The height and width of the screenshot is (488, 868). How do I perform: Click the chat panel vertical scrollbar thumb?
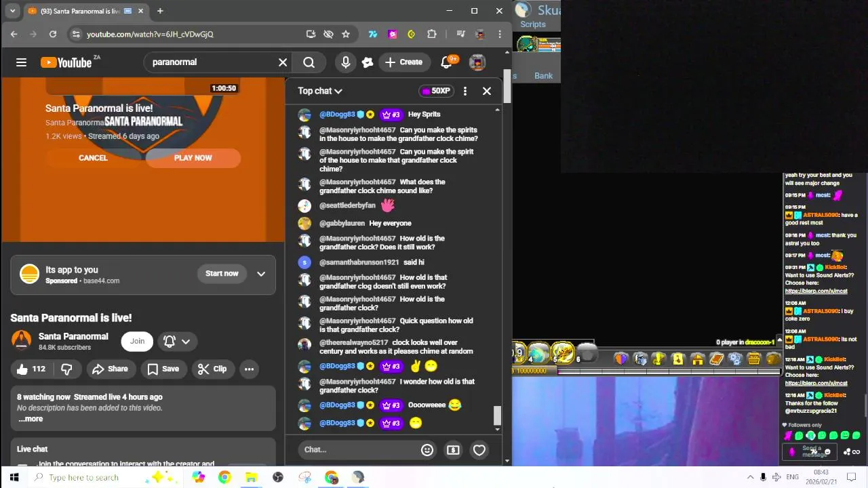497,415
